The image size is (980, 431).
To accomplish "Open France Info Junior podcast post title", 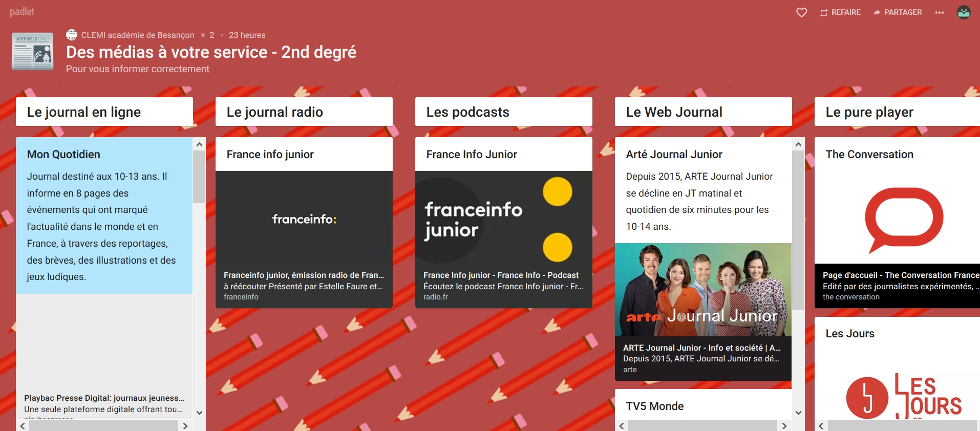I will (472, 154).
